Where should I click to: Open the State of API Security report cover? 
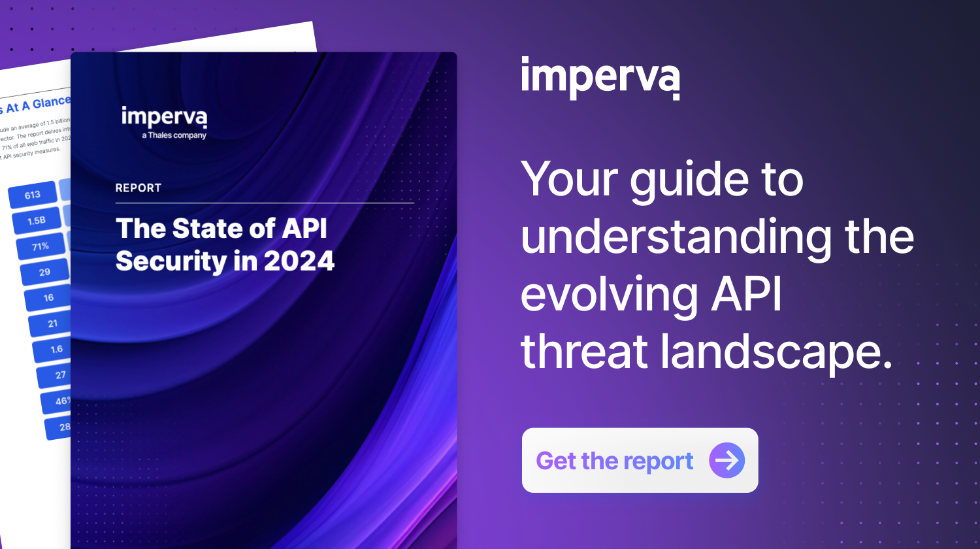point(263,301)
